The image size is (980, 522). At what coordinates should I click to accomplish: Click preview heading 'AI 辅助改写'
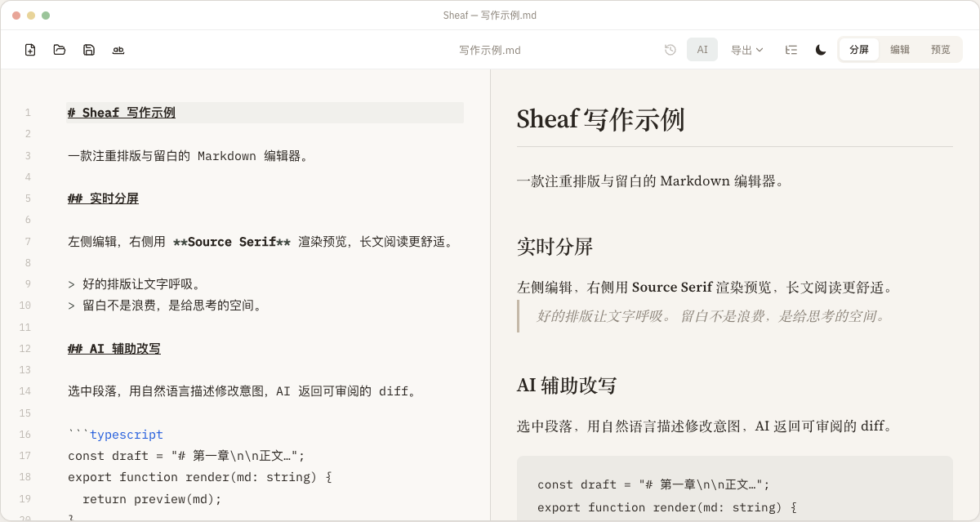(x=566, y=385)
